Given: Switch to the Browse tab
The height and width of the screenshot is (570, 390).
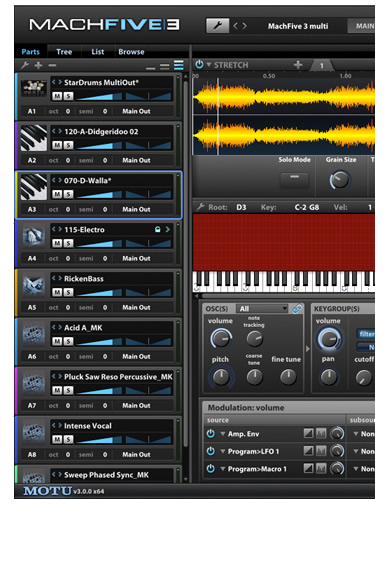Looking at the screenshot, I should pos(131,52).
